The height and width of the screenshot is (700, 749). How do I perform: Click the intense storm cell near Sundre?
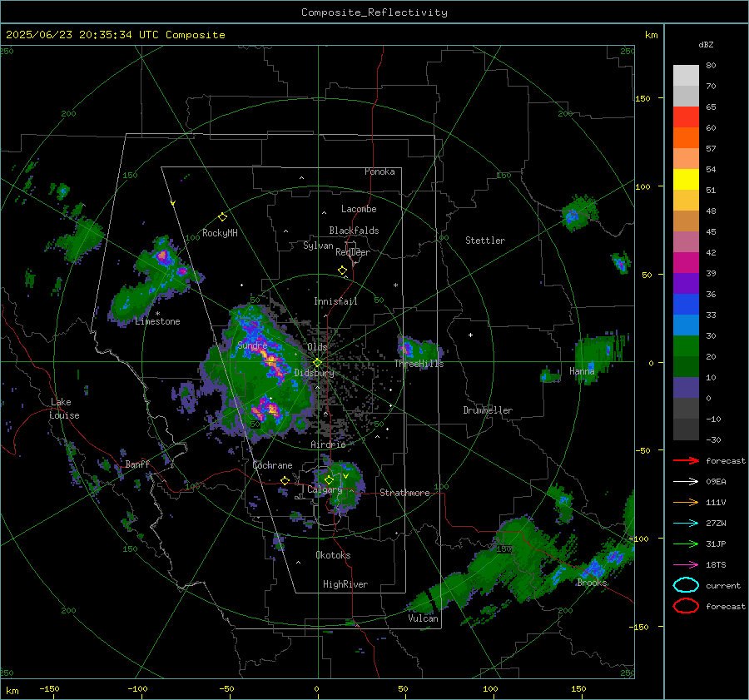click(x=271, y=360)
